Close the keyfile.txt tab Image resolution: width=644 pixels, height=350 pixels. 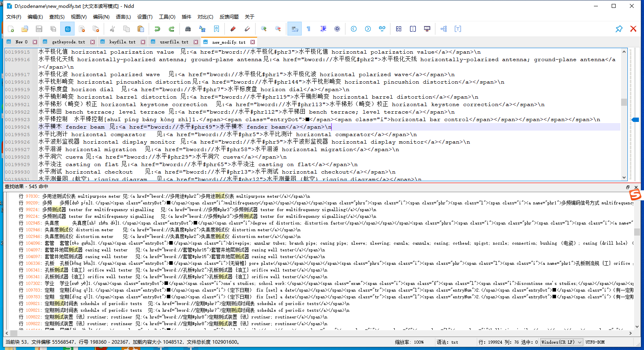click(143, 42)
